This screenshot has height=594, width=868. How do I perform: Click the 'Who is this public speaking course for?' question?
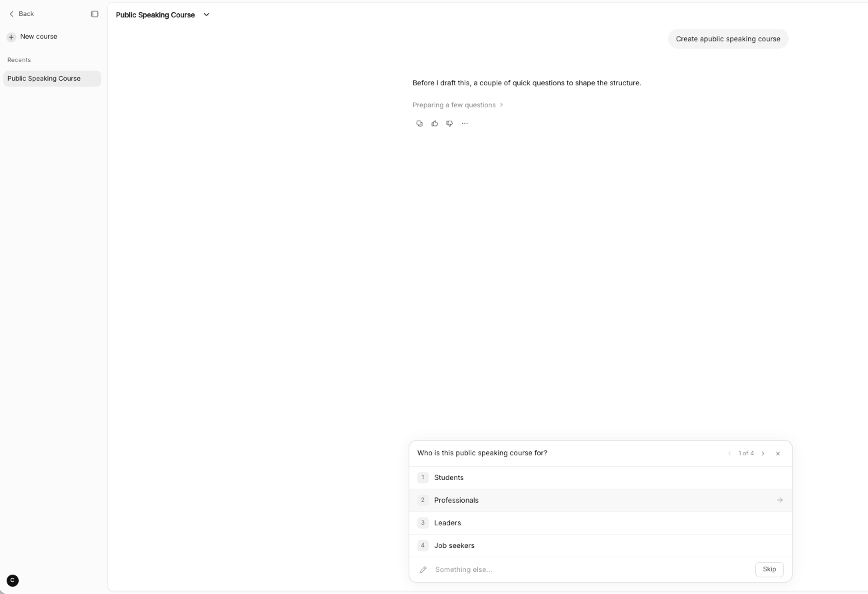(482, 453)
